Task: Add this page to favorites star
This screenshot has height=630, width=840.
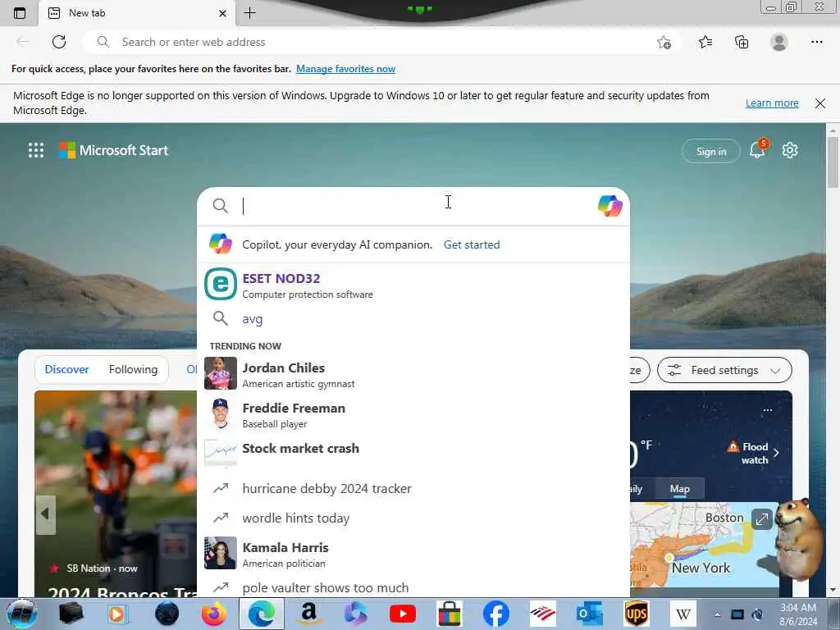Action: pyautogui.click(x=664, y=43)
